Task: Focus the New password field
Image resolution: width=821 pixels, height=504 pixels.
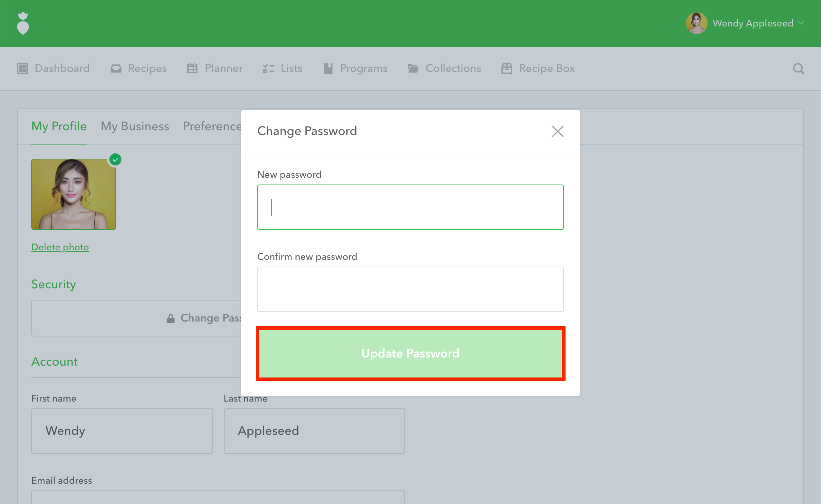Action: click(410, 207)
